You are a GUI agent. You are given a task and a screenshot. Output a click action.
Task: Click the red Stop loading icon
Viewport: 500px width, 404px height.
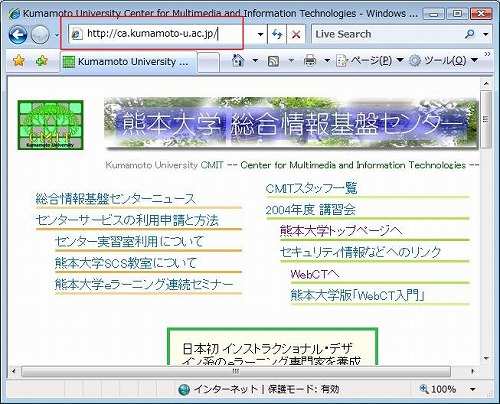click(296, 34)
